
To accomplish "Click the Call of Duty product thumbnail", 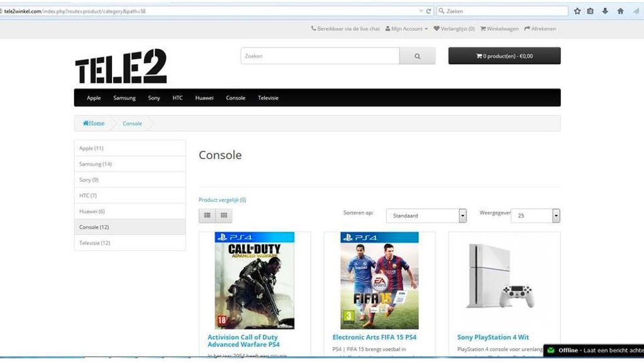I will (254, 280).
